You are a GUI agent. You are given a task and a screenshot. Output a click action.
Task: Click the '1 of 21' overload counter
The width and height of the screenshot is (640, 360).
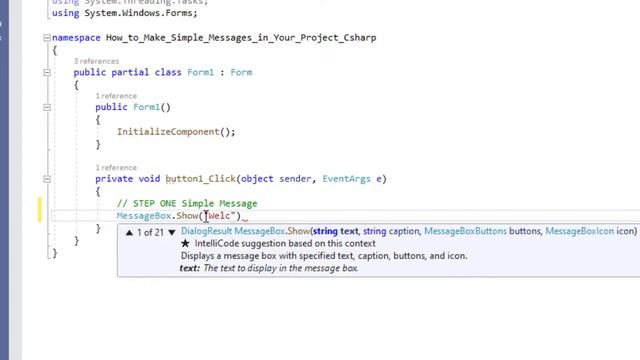(150, 233)
